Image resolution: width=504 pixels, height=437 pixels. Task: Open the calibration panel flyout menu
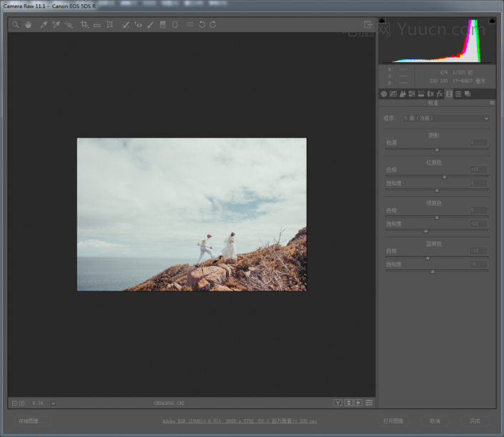click(491, 103)
